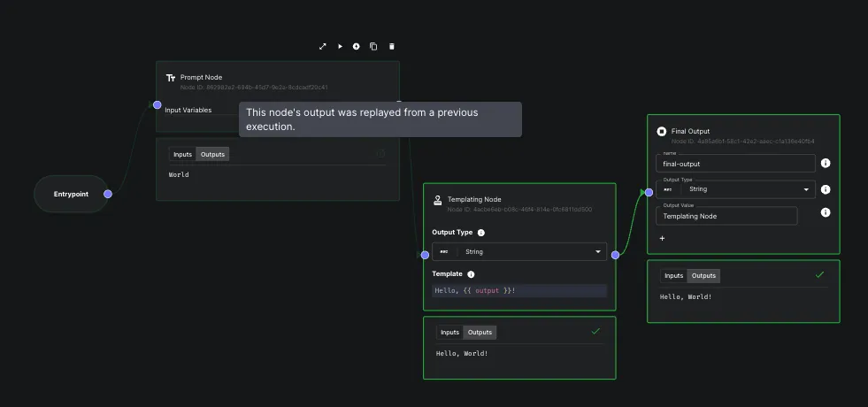Screen dimensions: 868x407
Task: Open info icon beside Output Value field
Action: tap(826, 212)
